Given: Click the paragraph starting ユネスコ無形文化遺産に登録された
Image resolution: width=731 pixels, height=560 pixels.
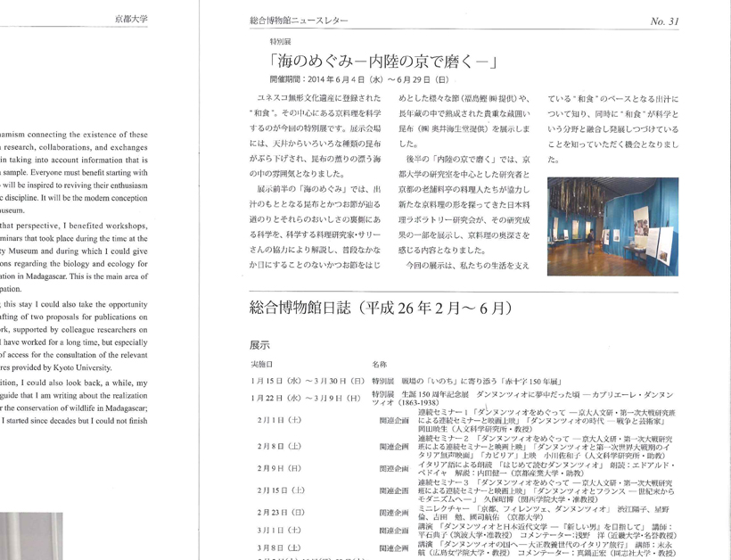Looking at the screenshot, I should click(x=316, y=136).
